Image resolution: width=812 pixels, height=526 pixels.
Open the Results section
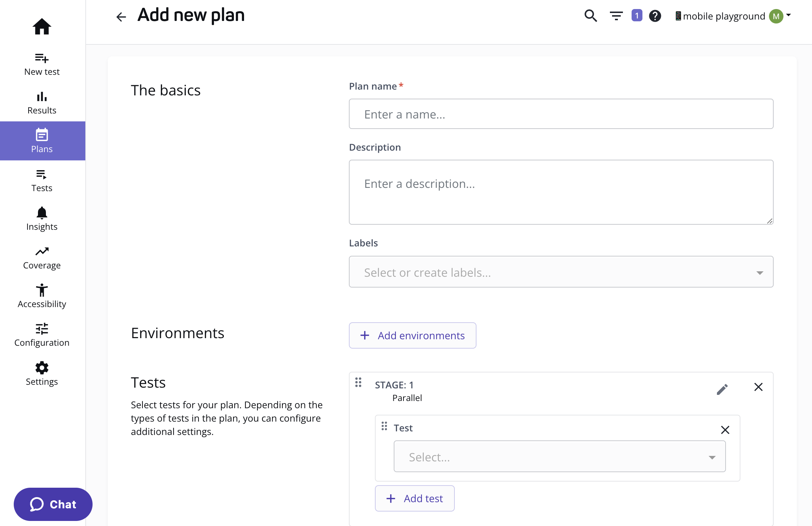click(42, 103)
